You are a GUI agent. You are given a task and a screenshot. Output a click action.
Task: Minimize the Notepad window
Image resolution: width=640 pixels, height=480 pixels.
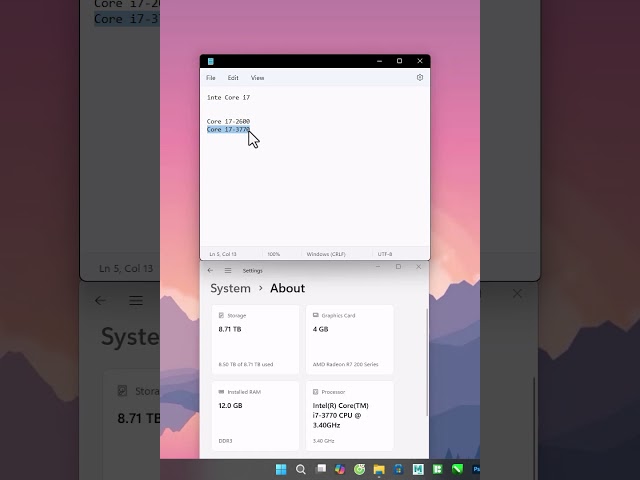coord(380,61)
